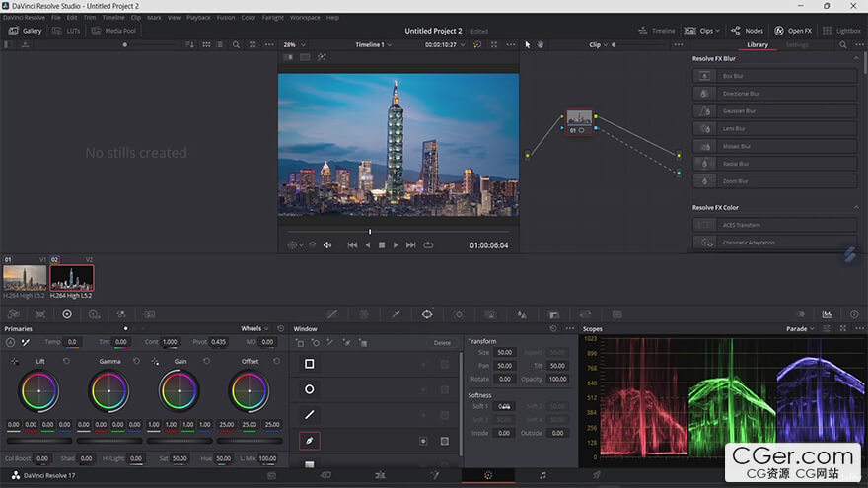Screen dimensions: 868x488
Task: Toggle the Scopes panel display
Action: click(827, 314)
